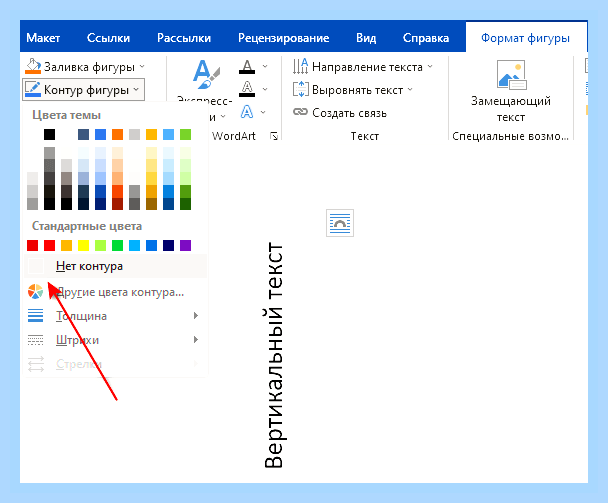Image resolution: width=608 pixels, height=503 pixels.
Task: Click the Заливка фигуры button
Action: [85, 67]
